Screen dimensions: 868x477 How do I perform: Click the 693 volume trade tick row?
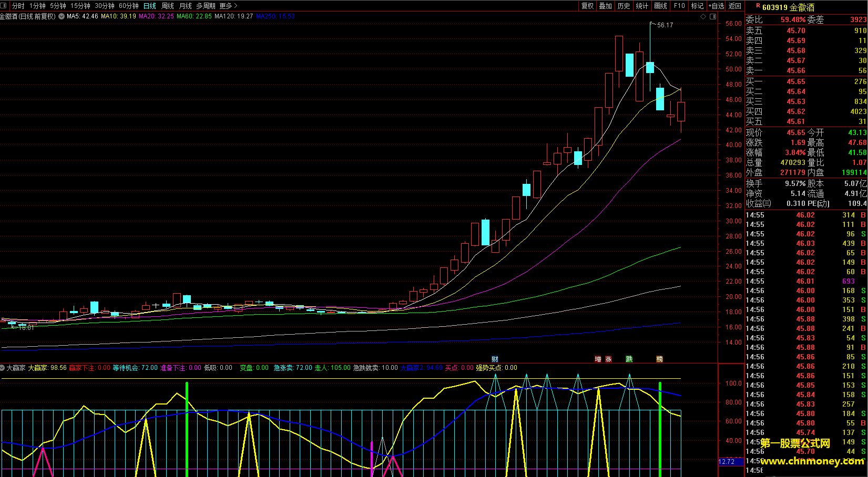tap(806, 281)
